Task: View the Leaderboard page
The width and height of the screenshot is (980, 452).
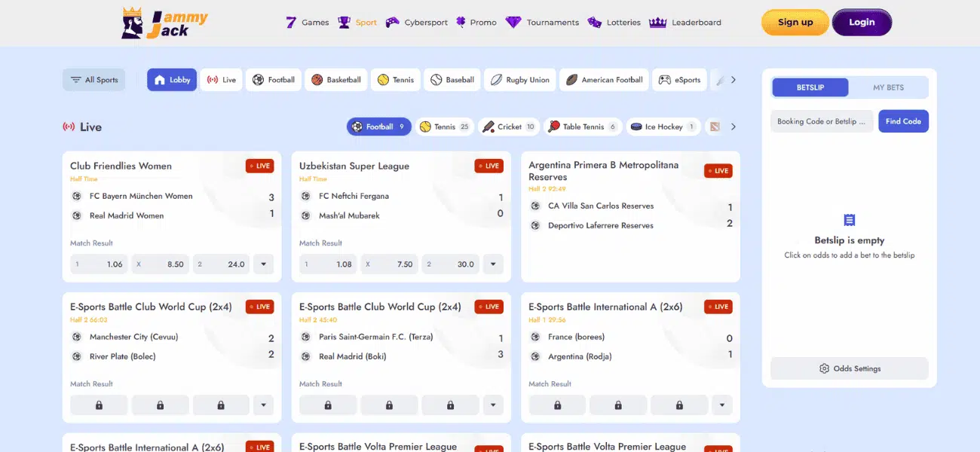Action: (685, 23)
